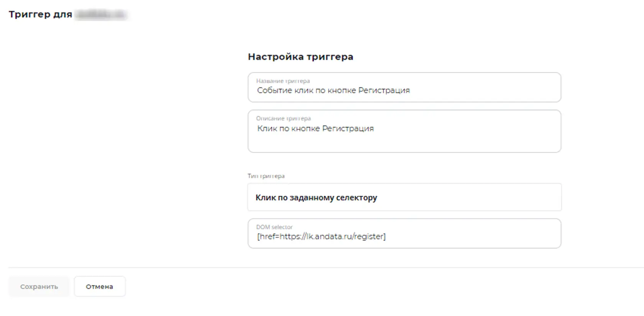
Task: Open the Тип триггера dropdown
Action: coord(404,197)
